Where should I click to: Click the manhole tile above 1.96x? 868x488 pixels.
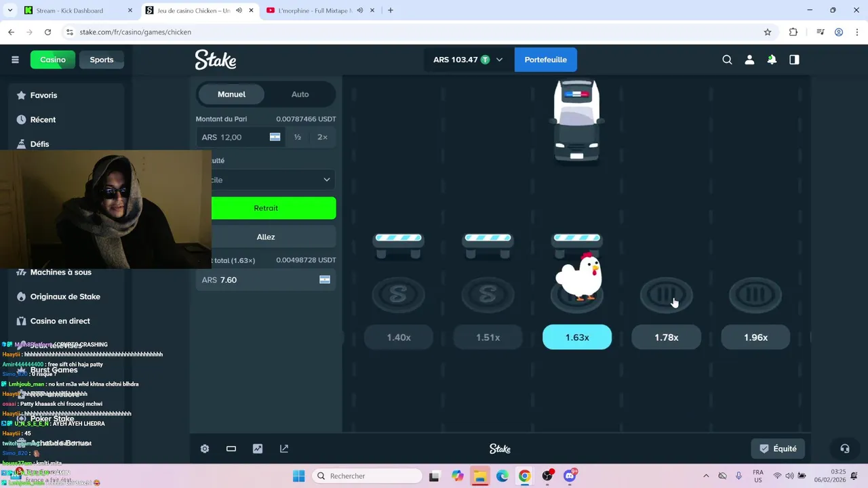755,295
